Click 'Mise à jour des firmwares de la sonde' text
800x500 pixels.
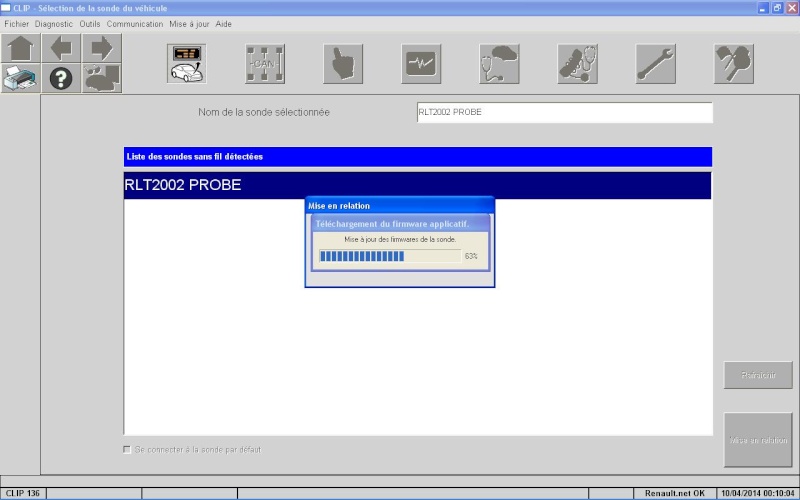point(400,239)
